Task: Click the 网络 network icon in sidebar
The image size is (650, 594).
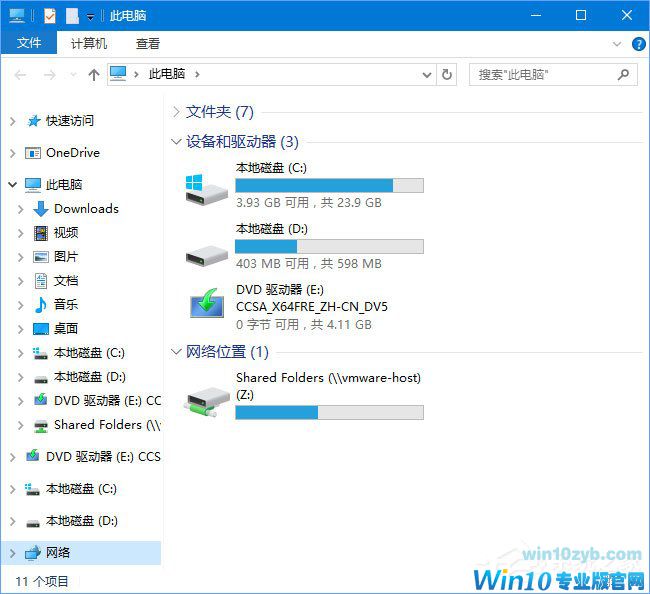Action: (x=33, y=553)
